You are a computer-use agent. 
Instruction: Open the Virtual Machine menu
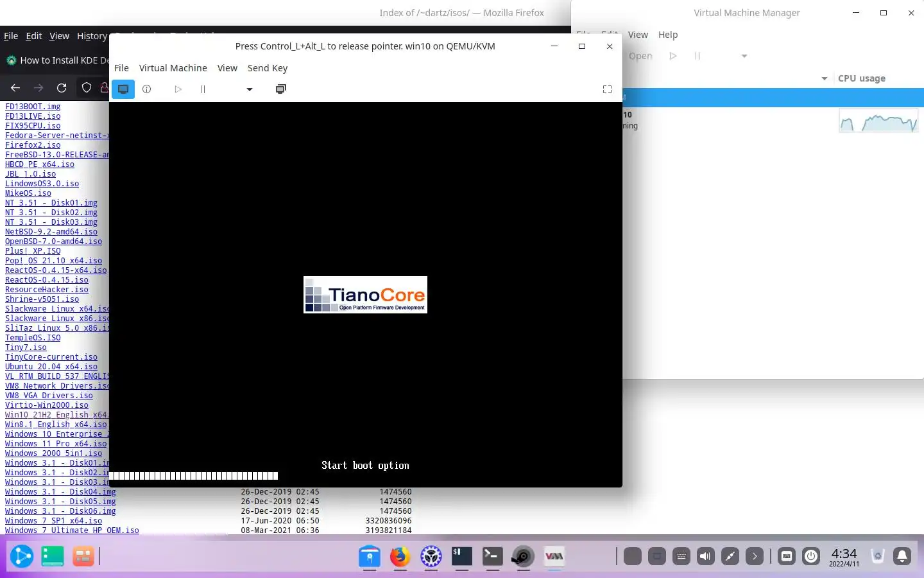tap(173, 68)
